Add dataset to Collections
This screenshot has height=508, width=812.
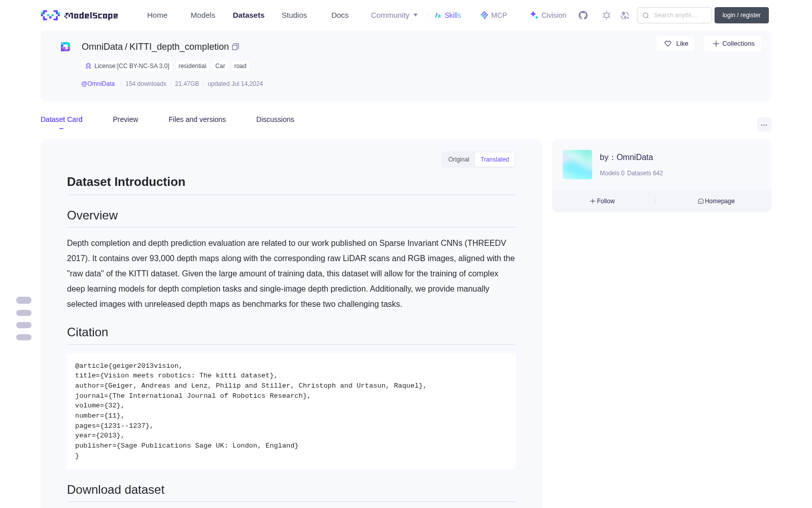click(x=733, y=44)
